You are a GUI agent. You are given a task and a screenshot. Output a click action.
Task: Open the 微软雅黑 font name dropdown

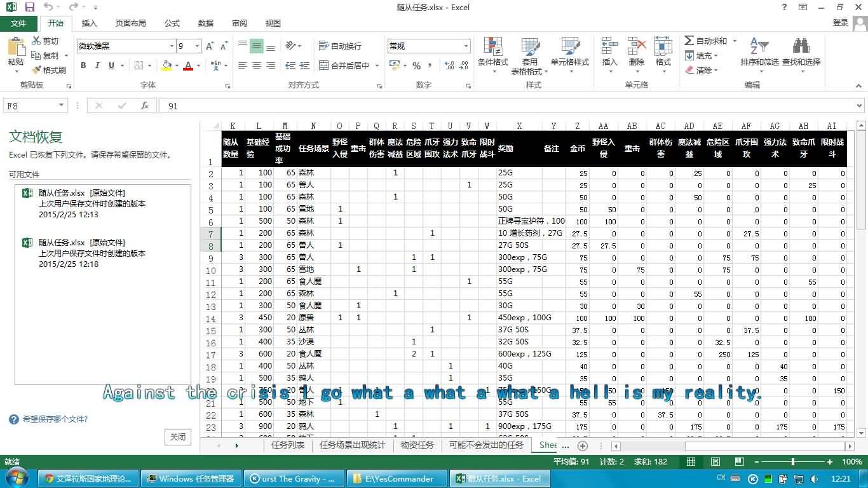click(x=172, y=46)
